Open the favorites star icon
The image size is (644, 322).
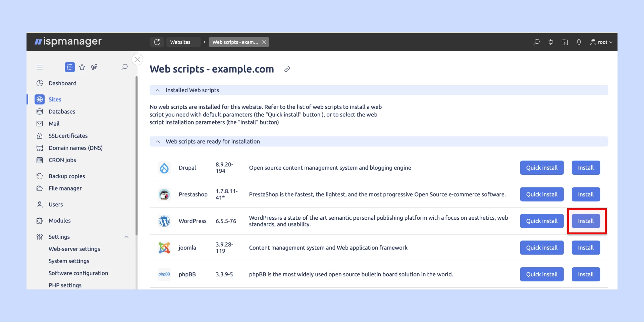click(82, 67)
